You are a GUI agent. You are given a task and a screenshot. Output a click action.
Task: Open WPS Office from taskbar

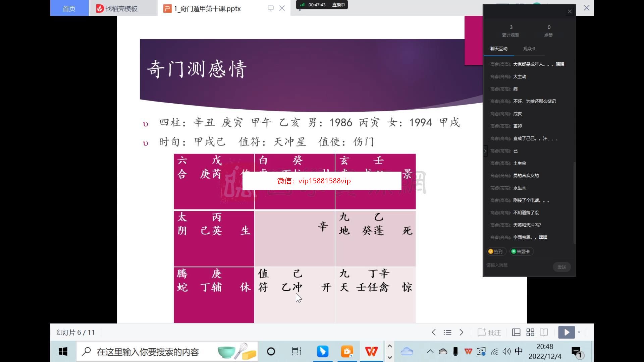coord(371,352)
